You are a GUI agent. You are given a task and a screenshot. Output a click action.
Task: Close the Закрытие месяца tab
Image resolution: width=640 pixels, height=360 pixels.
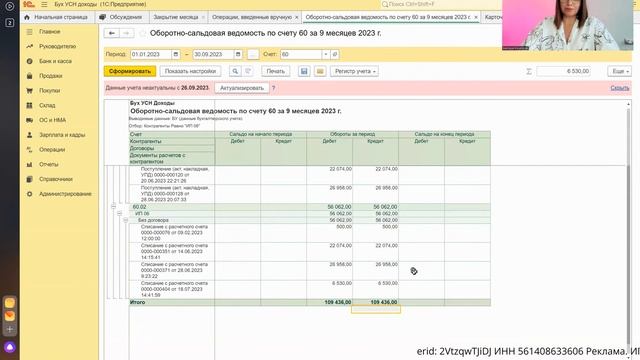203,17
